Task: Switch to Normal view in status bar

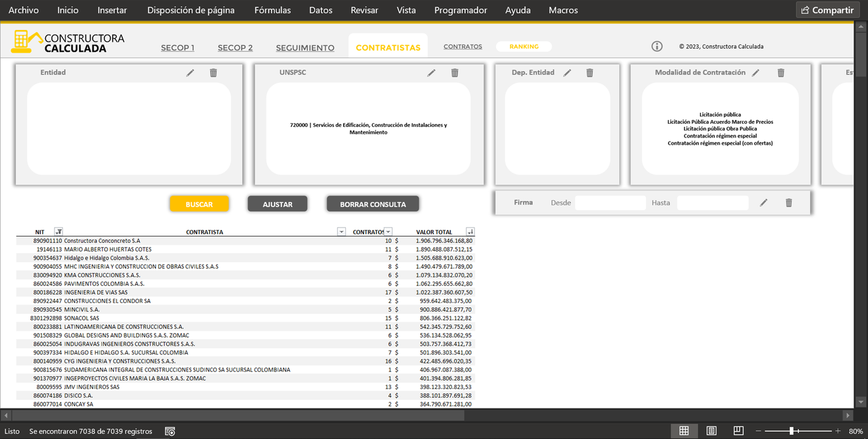Action: point(684,431)
